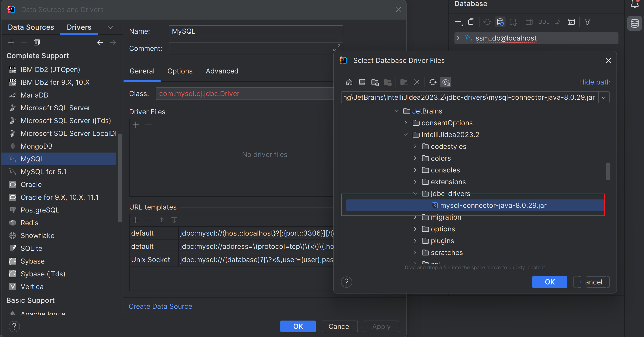The width and height of the screenshot is (644, 337).
Task: Duplicate driver using the copy icon
Action: point(37,42)
